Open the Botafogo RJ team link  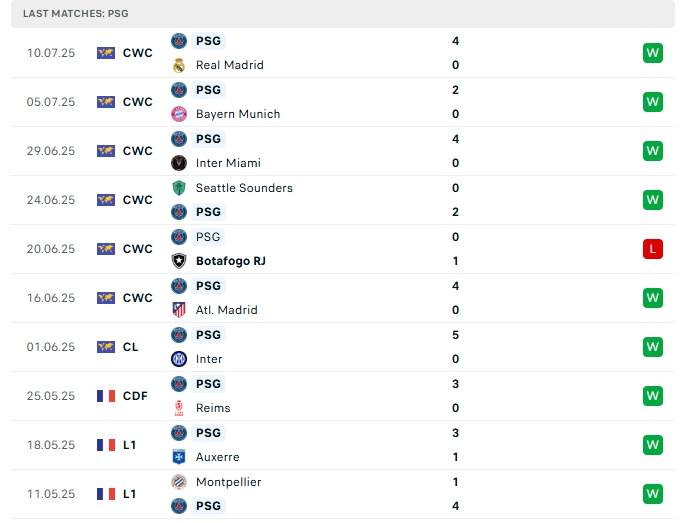pyautogui.click(x=231, y=261)
